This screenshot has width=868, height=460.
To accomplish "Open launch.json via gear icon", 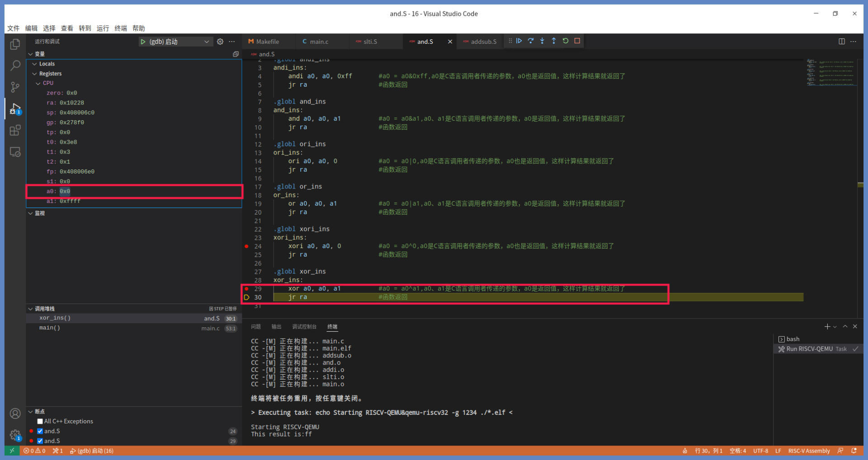I will [220, 42].
